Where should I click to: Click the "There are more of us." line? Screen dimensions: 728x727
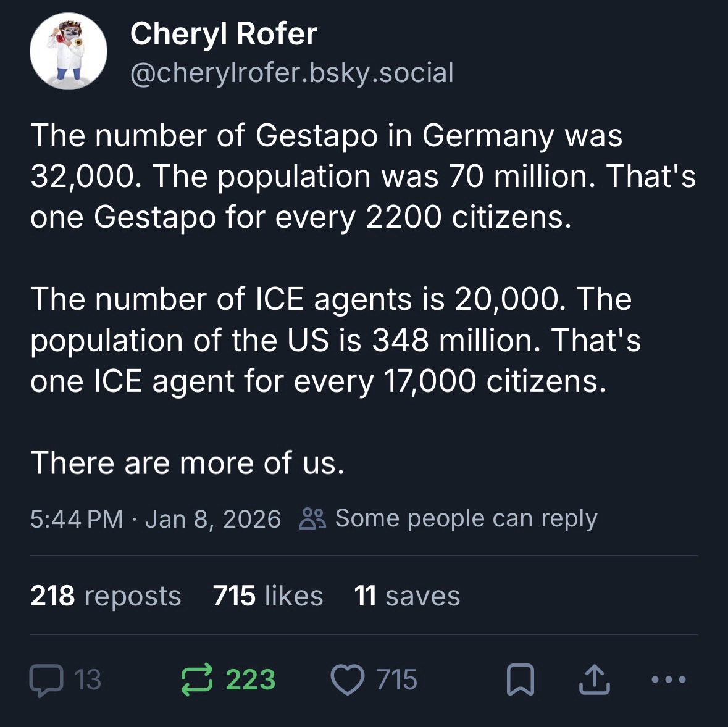pyautogui.click(x=188, y=463)
